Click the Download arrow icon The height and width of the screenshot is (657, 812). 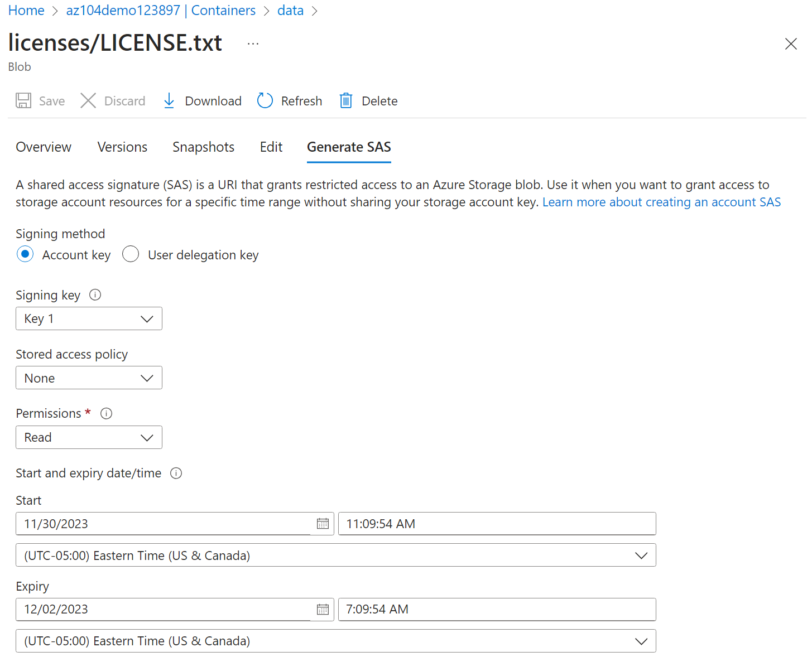point(169,101)
